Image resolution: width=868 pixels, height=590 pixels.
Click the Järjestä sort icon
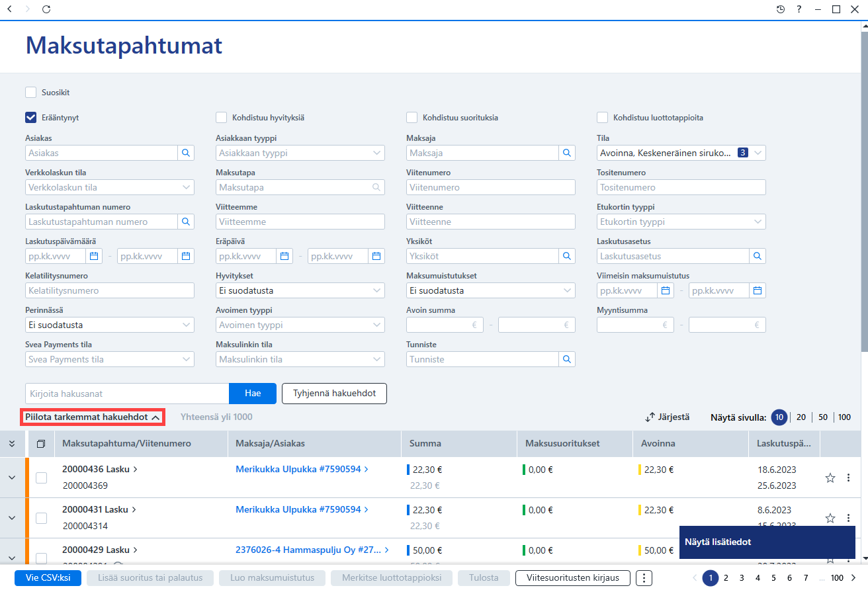click(650, 417)
